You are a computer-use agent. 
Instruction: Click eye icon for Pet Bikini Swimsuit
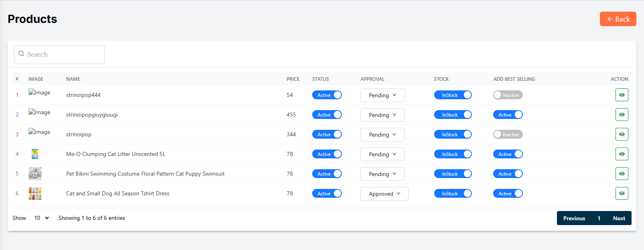click(622, 174)
